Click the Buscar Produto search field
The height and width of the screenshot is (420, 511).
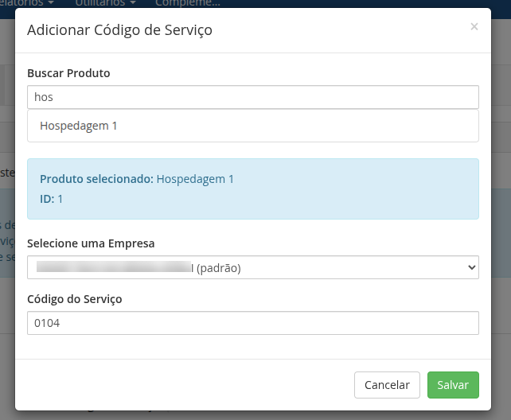pyautogui.click(x=252, y=97)
